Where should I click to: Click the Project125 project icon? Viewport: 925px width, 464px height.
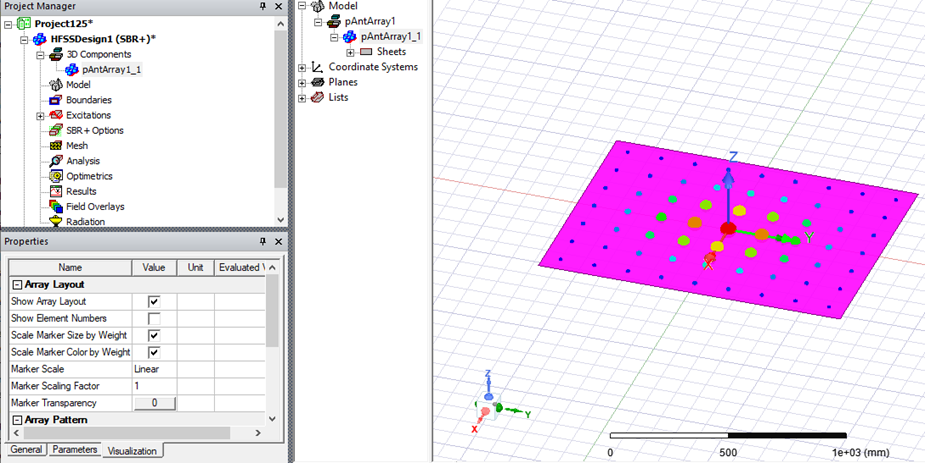click(x=24, y=24)
